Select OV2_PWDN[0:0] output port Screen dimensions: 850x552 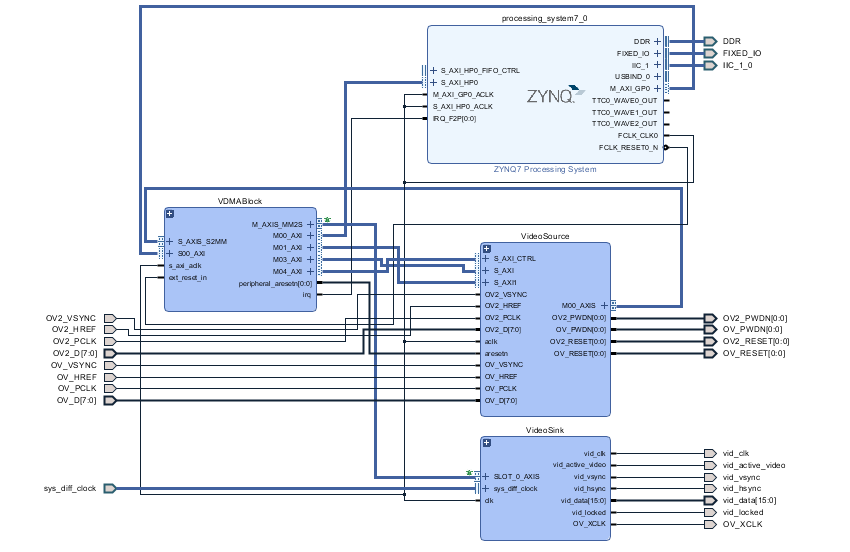711,318
